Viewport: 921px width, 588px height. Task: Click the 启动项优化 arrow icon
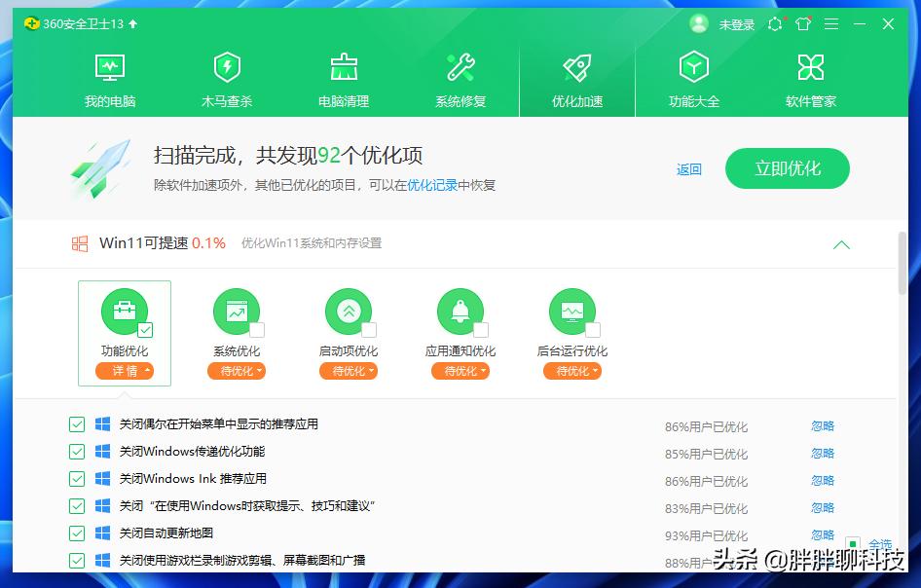349,310
